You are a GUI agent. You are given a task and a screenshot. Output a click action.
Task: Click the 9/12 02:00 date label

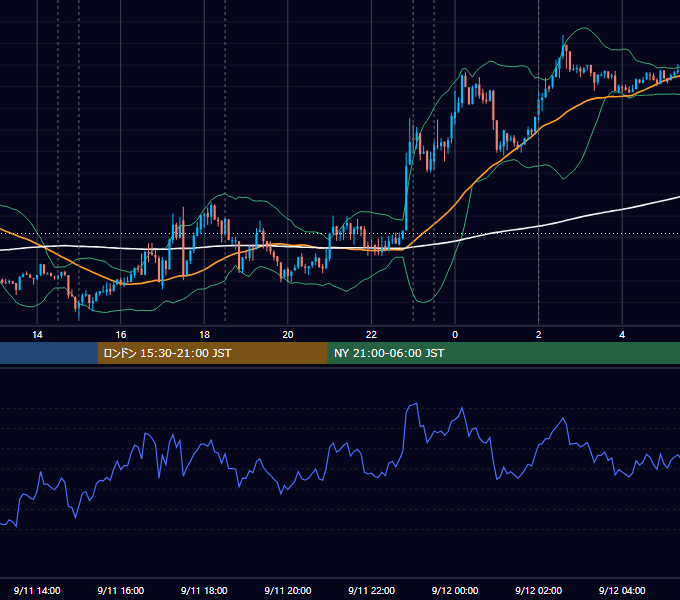pos(539,590)
